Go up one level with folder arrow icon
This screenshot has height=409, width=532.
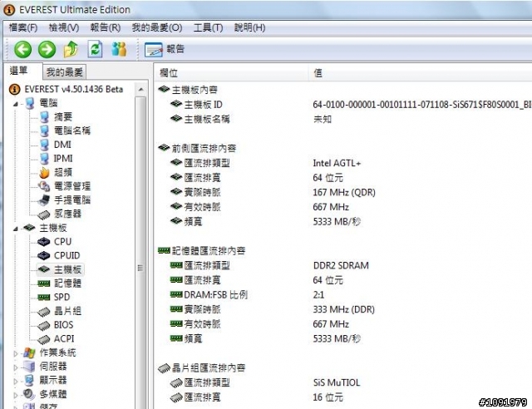71,49
